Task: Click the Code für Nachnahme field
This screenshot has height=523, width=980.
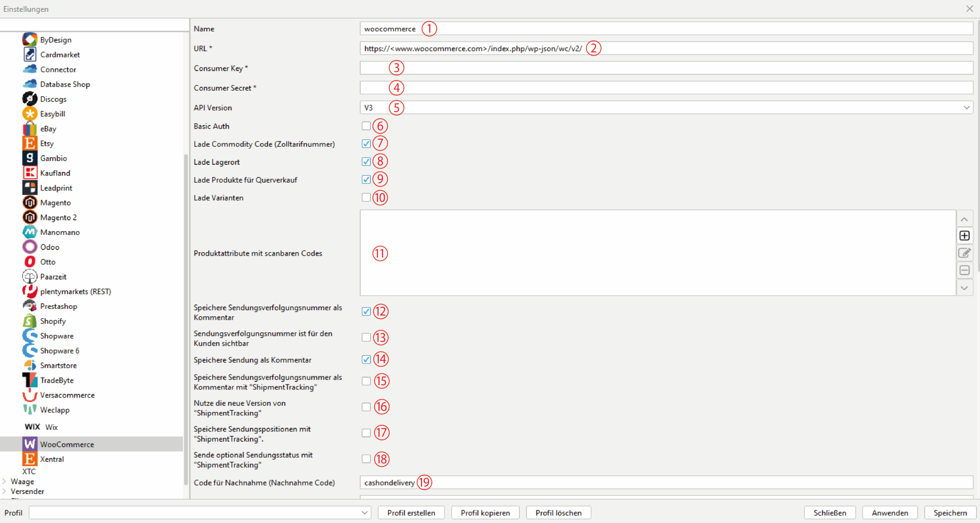Action: click(666, 482)
